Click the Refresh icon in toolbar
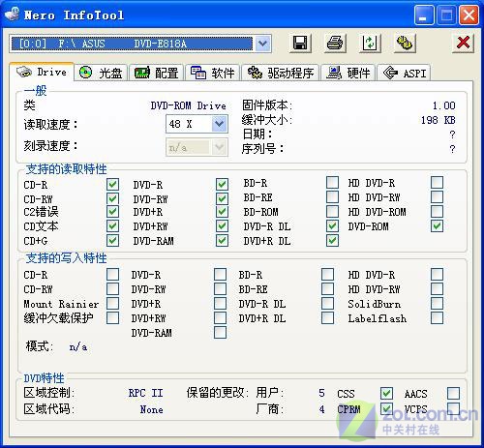Viewport: 484px width, 448px height. pyautogui.click(x=370, y=43)
